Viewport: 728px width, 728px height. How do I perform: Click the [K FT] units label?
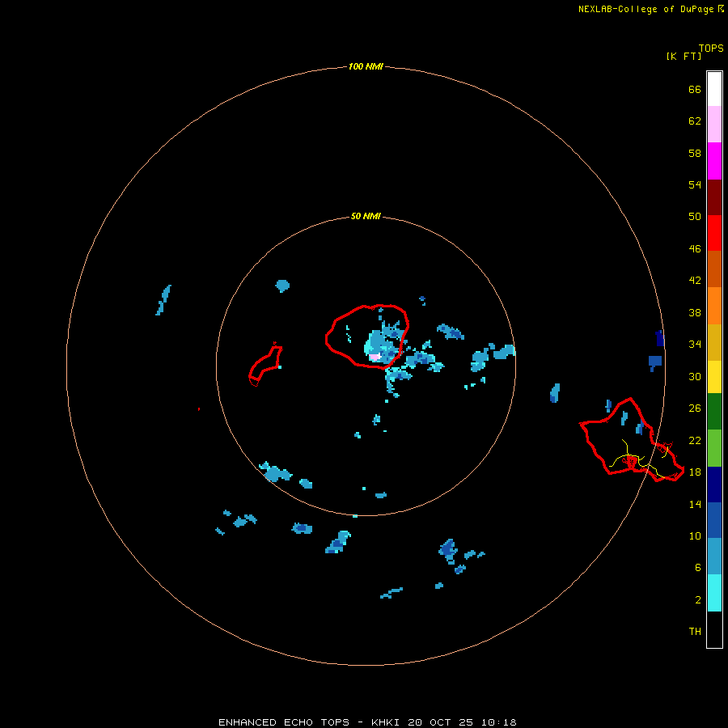pos(684,56)
